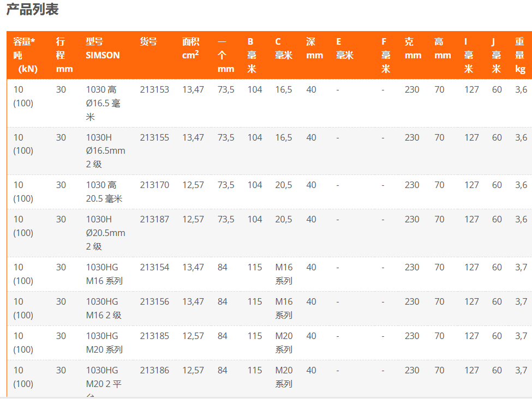Click model name 1030HG M16 系列
532x399 pixels.
104,274
